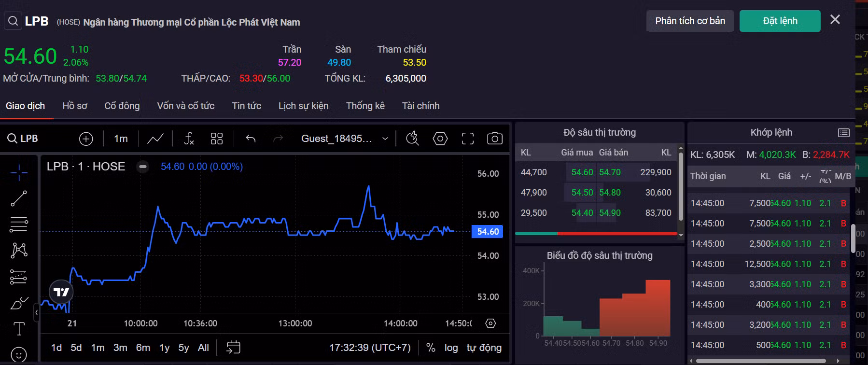Image resolution: width=868 pixels, height=365 pixels.
Task: Click the Khớp lệnh horizontal scrollbar
Action: [x=761, y=361]
